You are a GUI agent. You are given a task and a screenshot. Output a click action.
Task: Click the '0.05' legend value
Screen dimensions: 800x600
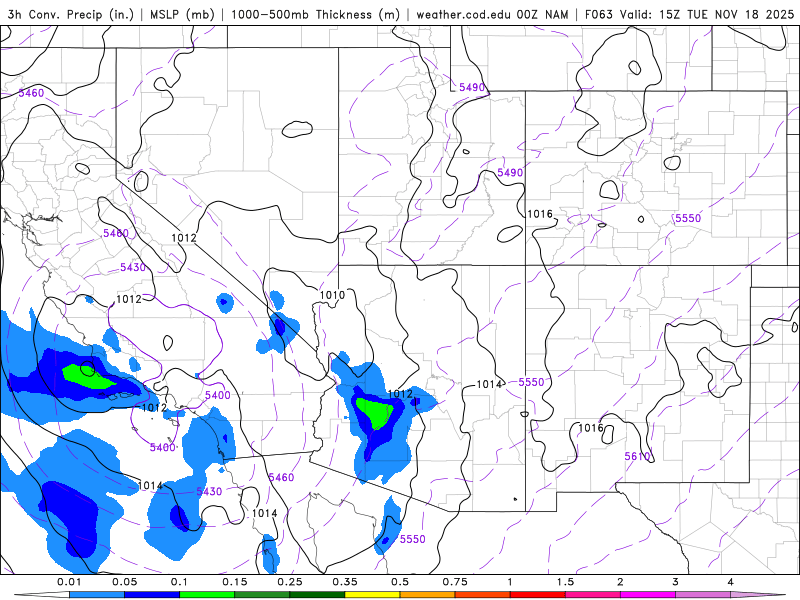click(124, 582)
